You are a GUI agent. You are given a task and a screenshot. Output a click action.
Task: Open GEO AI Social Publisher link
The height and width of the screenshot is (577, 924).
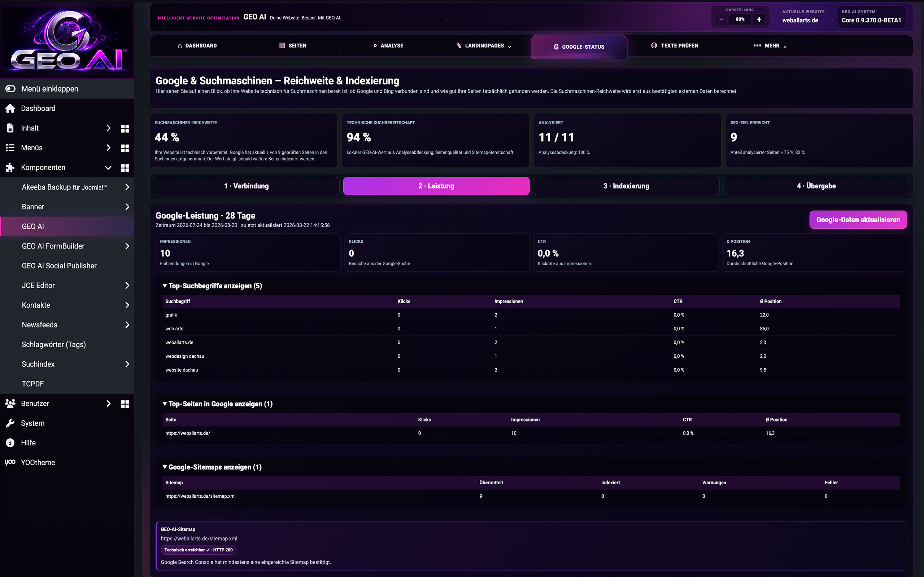point(59,266)
